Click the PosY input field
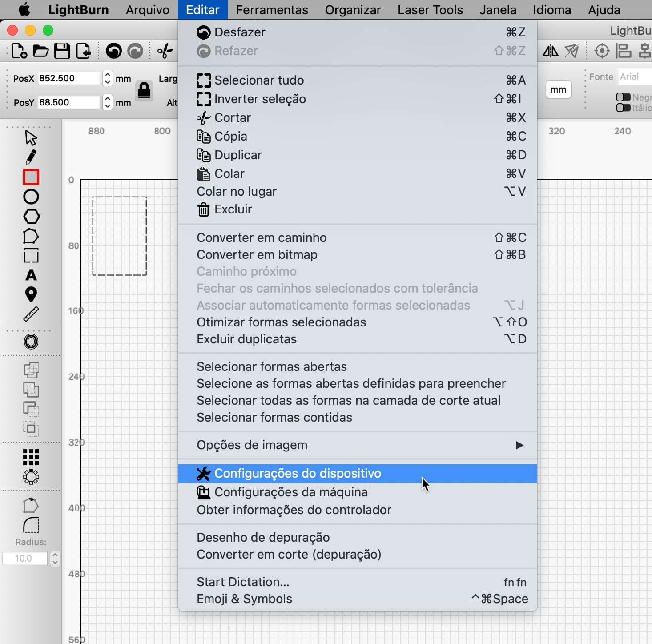Screen dimensions: 652x644 68,102
